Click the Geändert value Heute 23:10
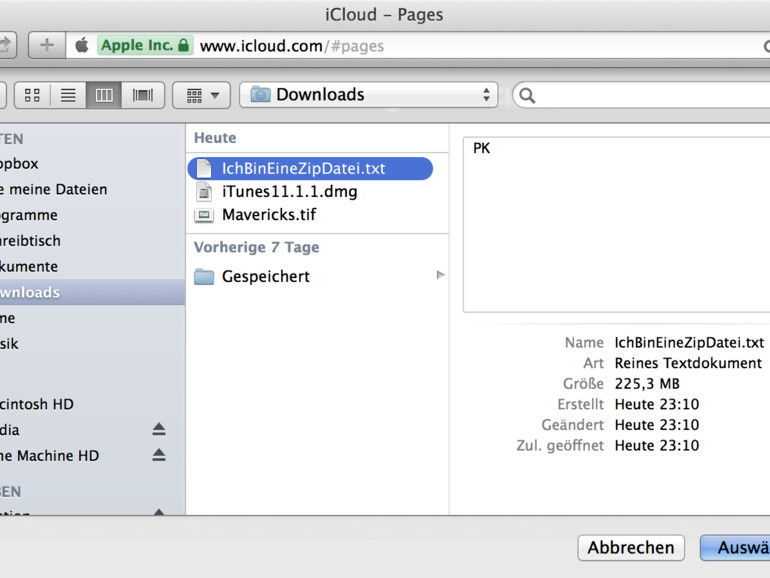Screen dimensions: 770x578 [657, 425]
